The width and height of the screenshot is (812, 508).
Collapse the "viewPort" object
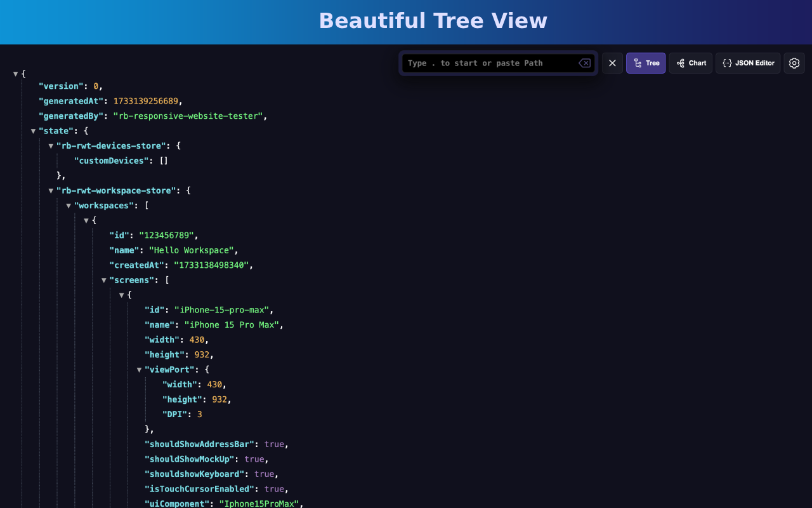(139, 370)
